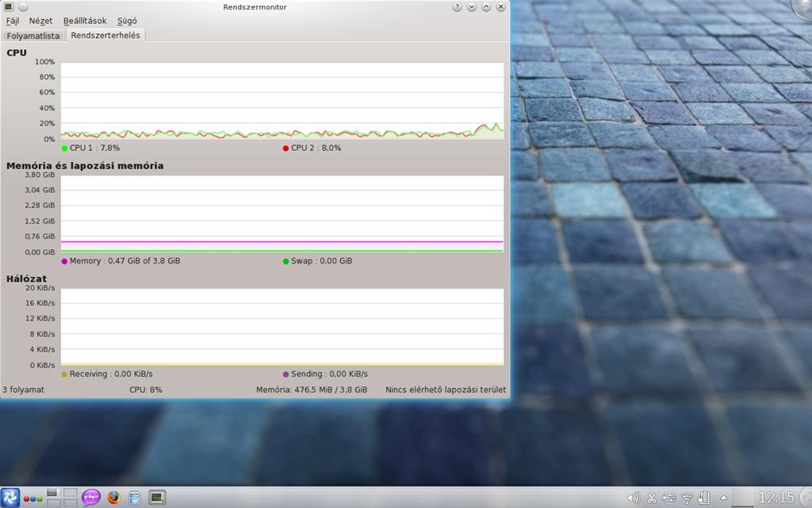This screenshot has width=812, height=508.
Task: Switch to the bottom-left virtual desktop in pager
Action: (54, 502)
